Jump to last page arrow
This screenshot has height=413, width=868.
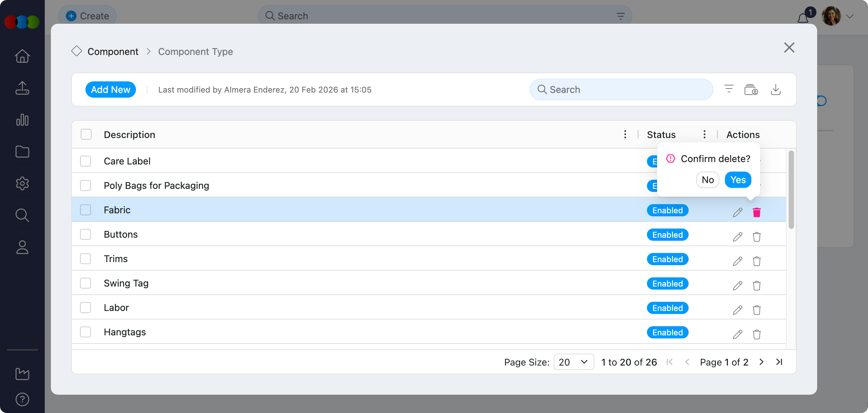click(x=779, y=362)
